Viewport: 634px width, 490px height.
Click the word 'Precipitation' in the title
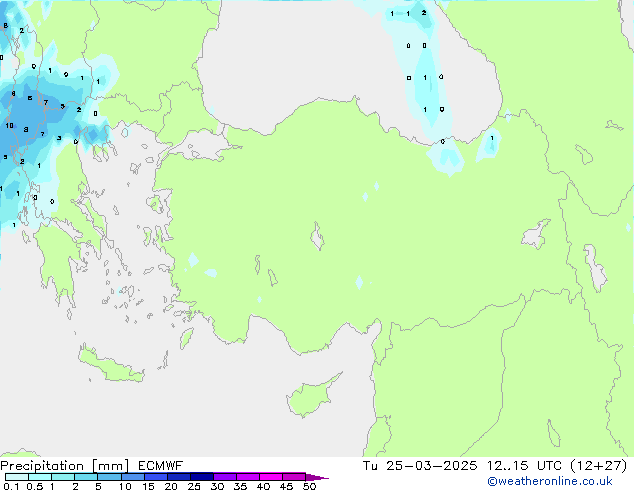coord(42,466)
